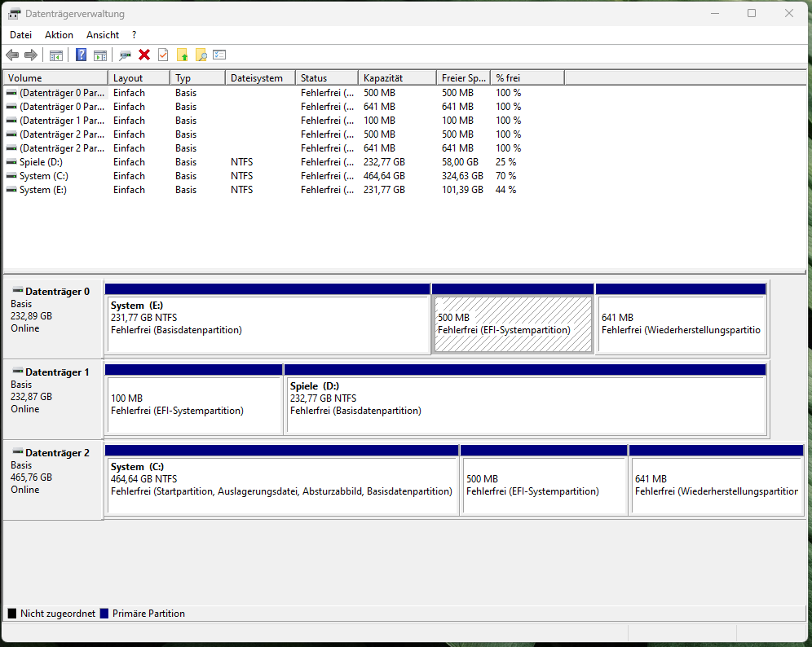Viewport: 812px width, 647px height.
Task: Sort by the Typ column header
Action: click(x=198, y=78)
